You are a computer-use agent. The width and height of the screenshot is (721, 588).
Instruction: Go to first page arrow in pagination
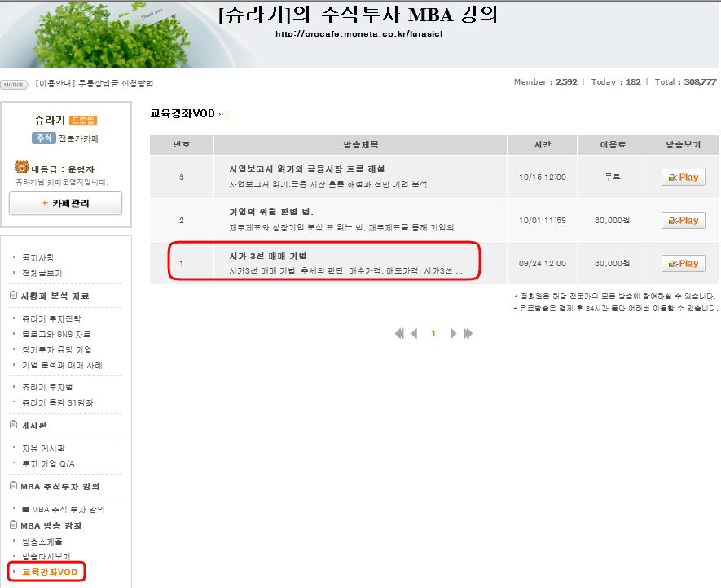pos(399,333)
